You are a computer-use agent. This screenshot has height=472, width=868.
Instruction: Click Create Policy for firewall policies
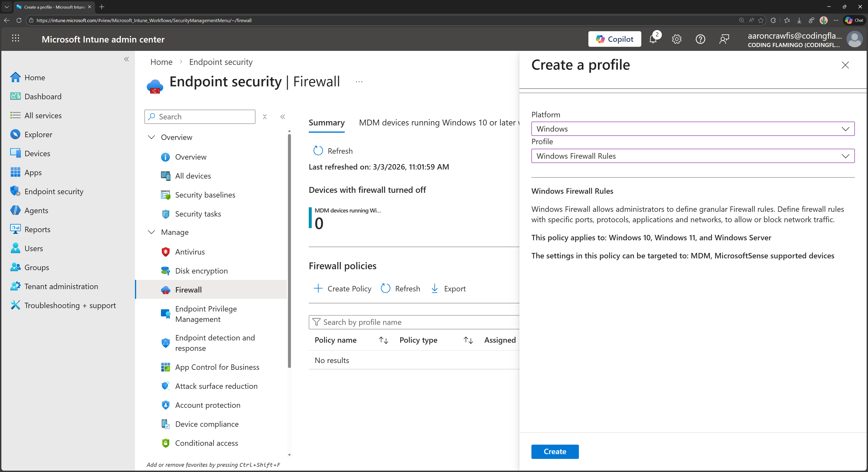[x=342, y=288]
